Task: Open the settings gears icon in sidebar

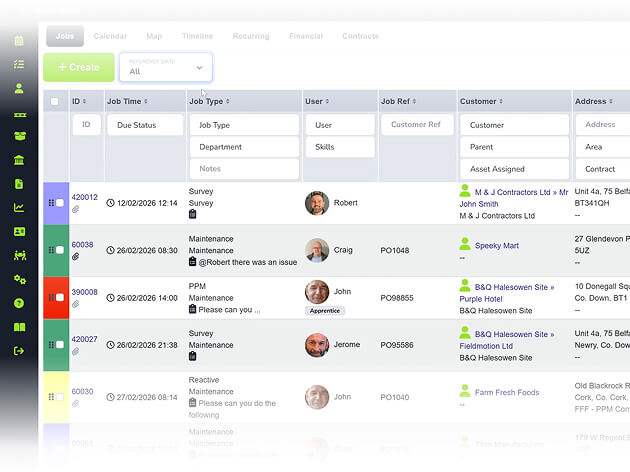Action: click(20, 279)
